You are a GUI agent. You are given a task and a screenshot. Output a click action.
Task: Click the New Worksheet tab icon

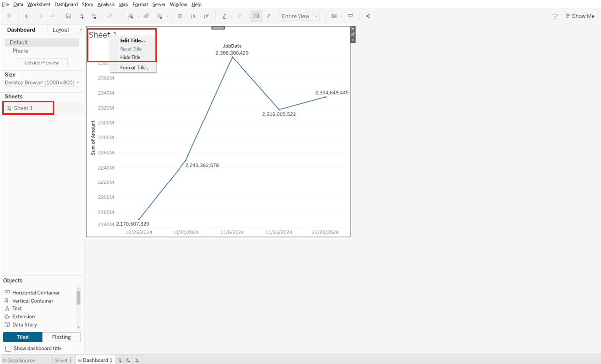(119, 360)
